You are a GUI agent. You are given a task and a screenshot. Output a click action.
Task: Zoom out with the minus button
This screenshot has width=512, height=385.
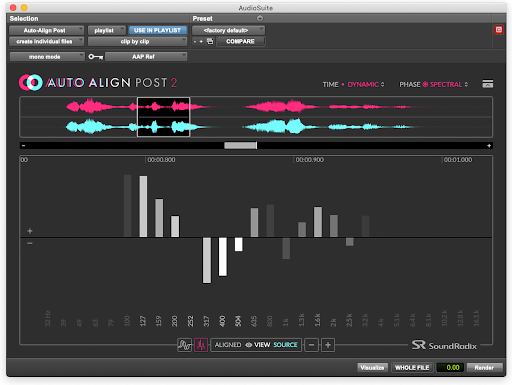[x=311, y=345]
